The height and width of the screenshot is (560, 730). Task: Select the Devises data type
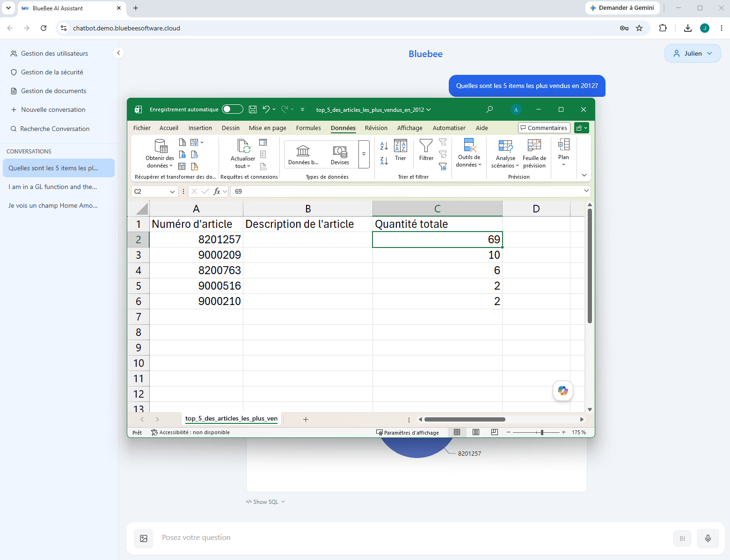[x=340, y=155]
